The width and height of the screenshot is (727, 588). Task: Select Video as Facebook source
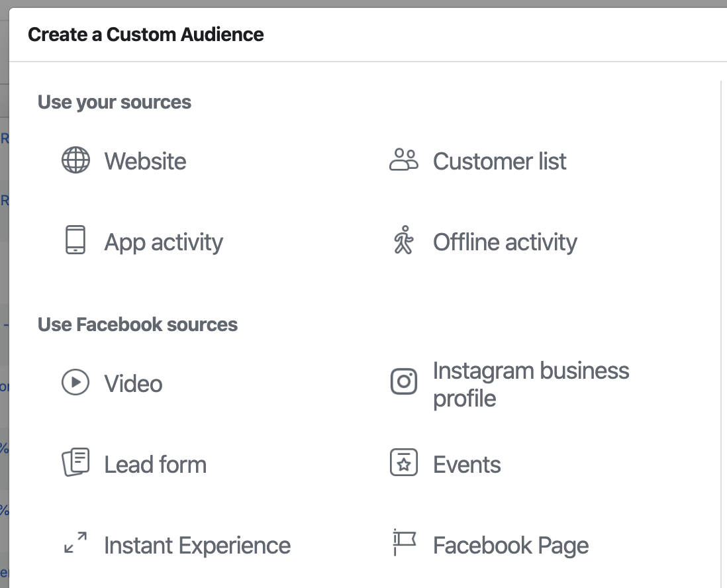[x=134, y=384]
